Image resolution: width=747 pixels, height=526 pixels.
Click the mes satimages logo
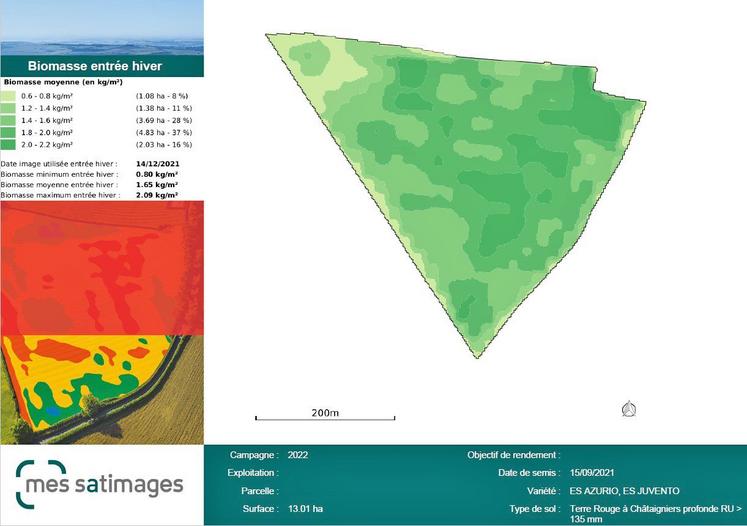[x=101, y=485]
